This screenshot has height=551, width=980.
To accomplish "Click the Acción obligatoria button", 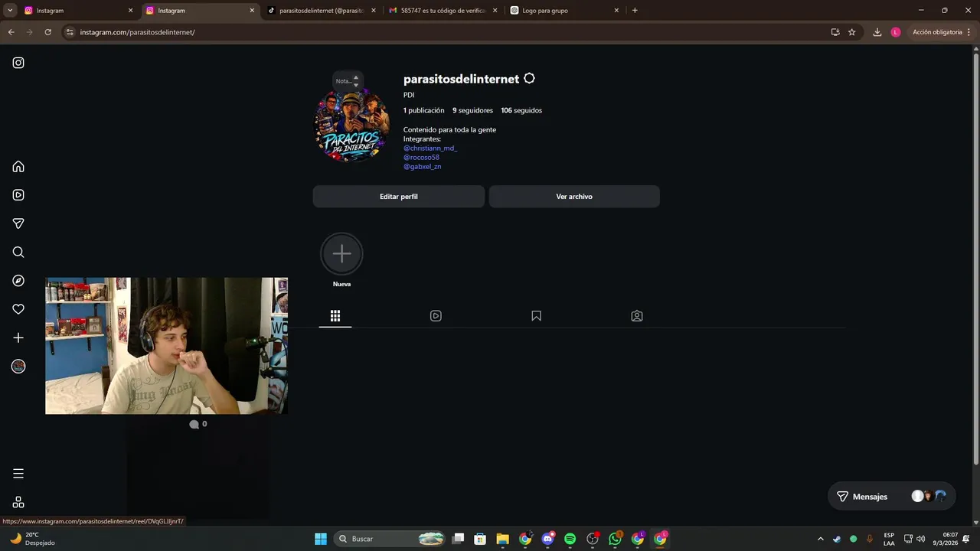I will 942,32.
